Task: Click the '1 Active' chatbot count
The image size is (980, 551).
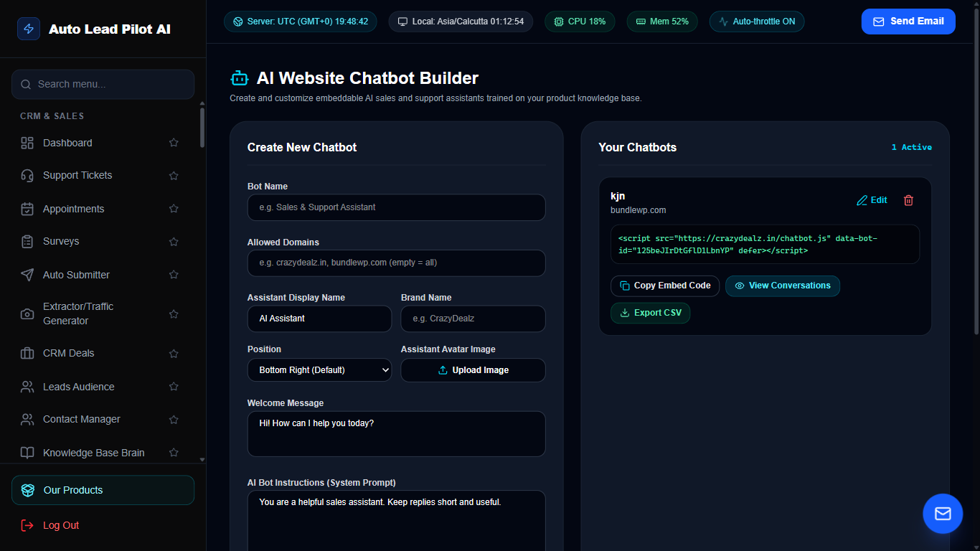Action: (912, 147)
